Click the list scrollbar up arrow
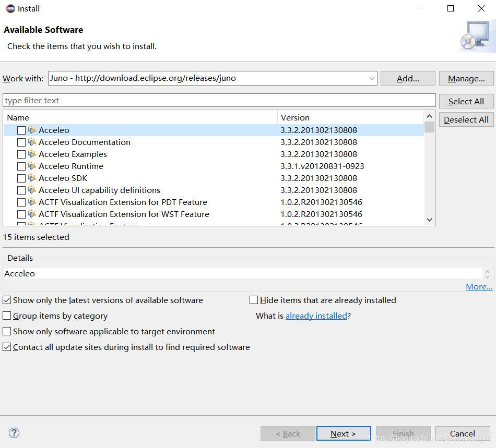This screenshot has width=496, height=448. (x=429, y=116)
